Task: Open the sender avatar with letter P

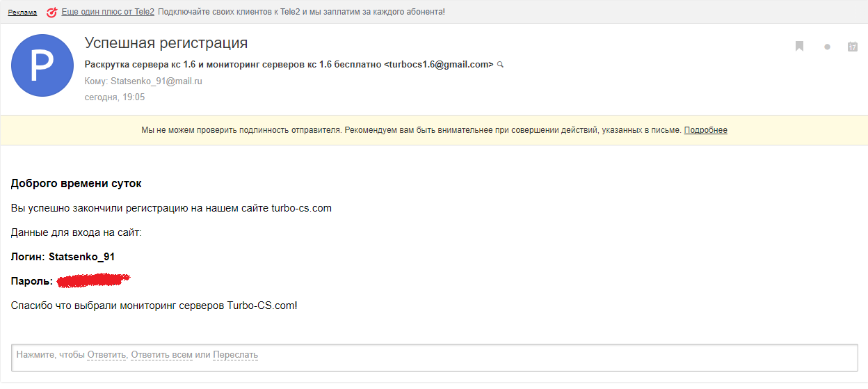Action: click(x=42, y=65)
